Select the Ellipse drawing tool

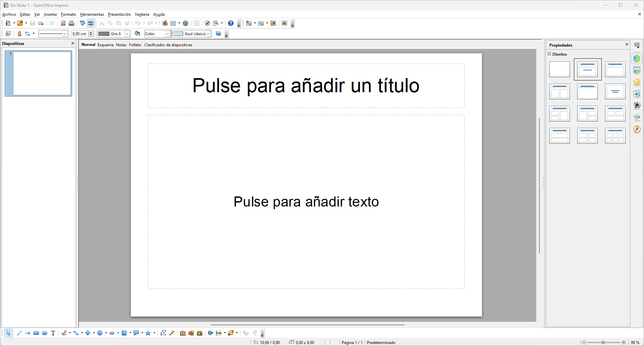[x=45, y=333]
